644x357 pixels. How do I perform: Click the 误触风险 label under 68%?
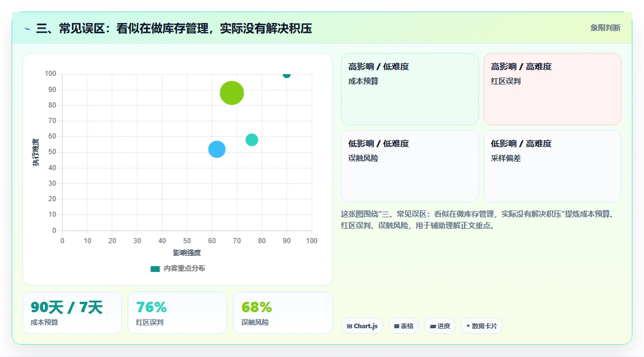[x=255, y=323]
